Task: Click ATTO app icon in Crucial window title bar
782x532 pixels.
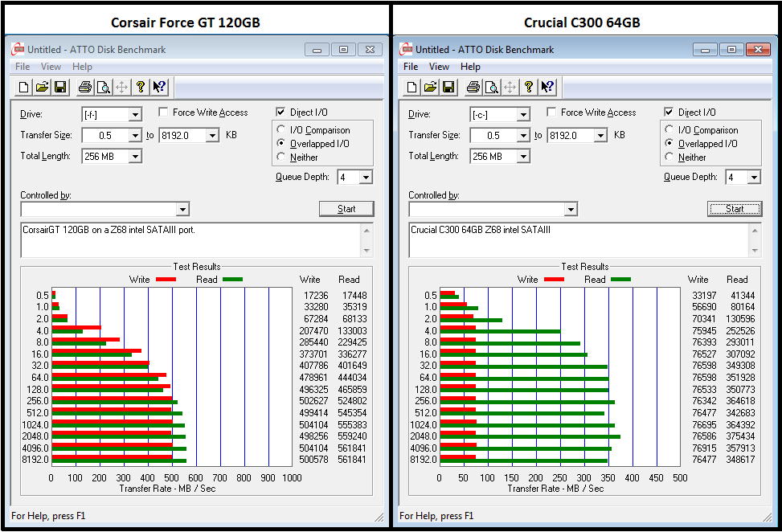Action: click(x=406, y=49)
